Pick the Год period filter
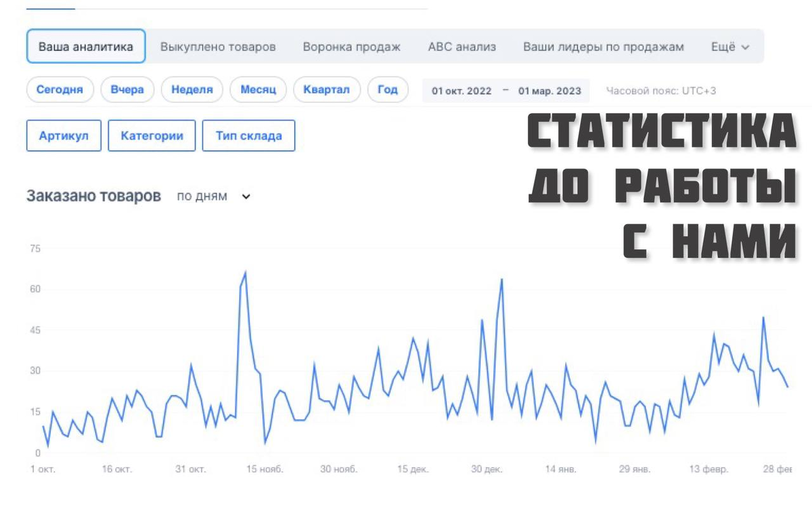The width and height of the screenshot is (812, 518). (x=388, y=89)
